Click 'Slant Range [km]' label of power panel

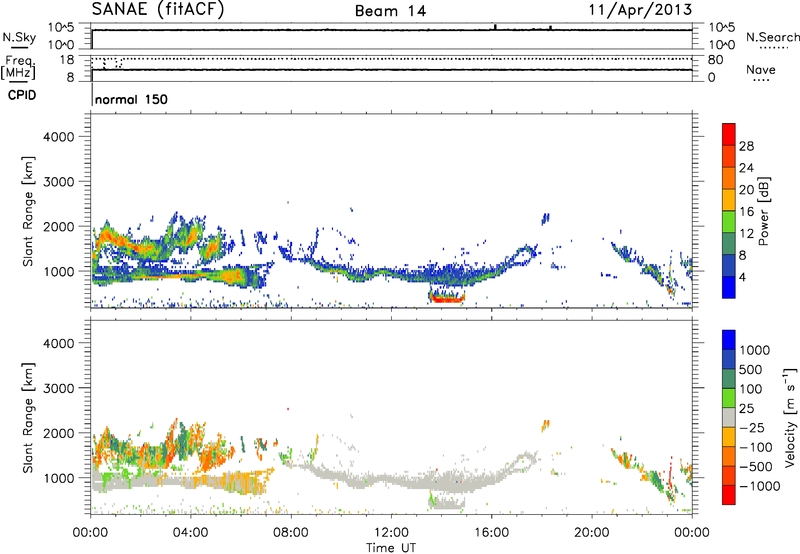coord(28,211)
